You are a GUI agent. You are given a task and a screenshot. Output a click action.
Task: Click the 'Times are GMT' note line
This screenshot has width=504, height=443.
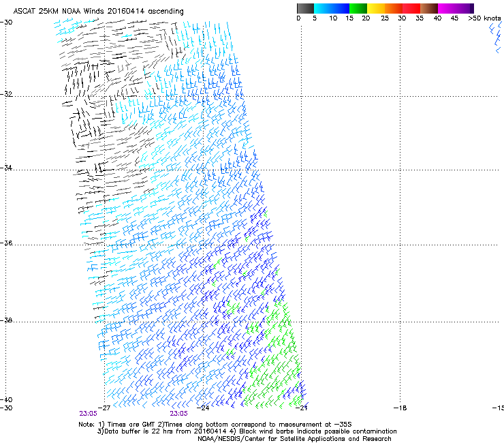(215, 425)
